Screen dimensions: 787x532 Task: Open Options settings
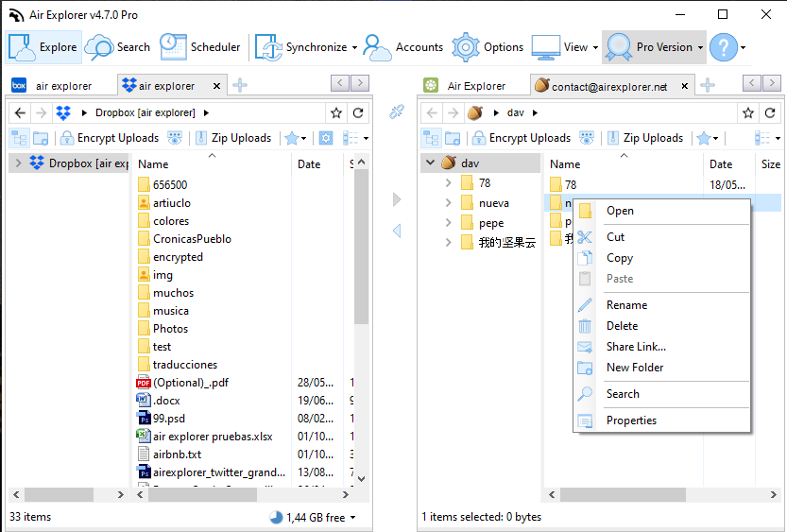pos(488,47)
